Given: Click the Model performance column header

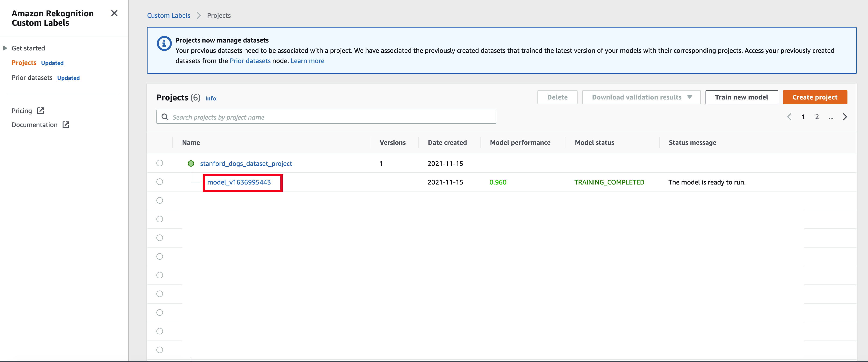Looking at the screenshot, I should 520,142.
